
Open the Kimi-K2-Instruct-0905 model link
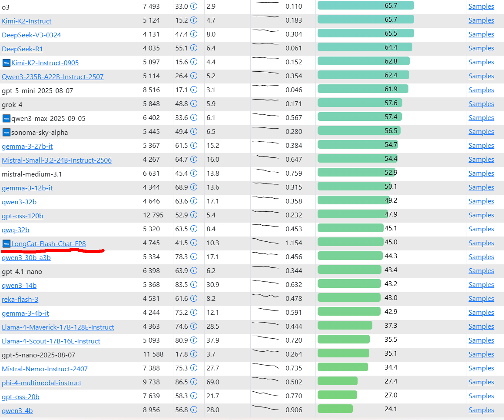pyautogui.click(x=45, y=63)
